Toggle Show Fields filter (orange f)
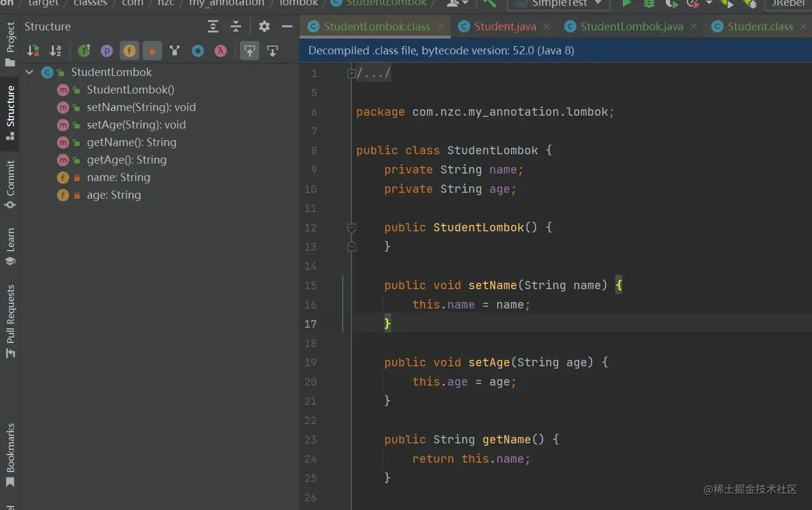 [x=130, y=51]
